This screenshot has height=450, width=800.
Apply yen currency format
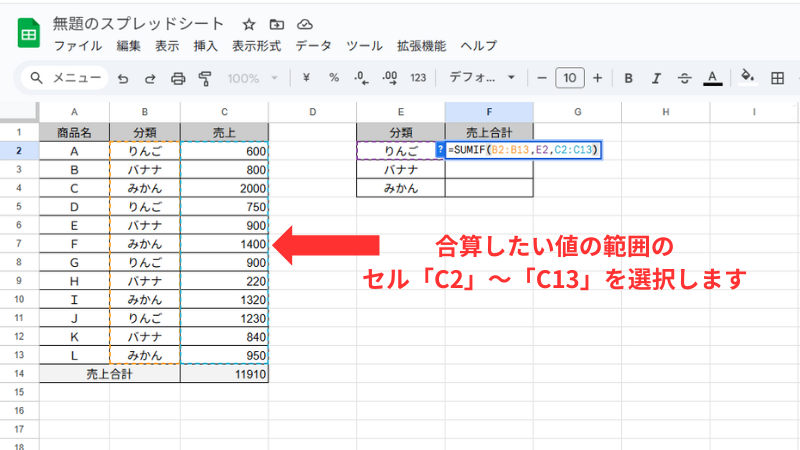(x=306, y=78)
